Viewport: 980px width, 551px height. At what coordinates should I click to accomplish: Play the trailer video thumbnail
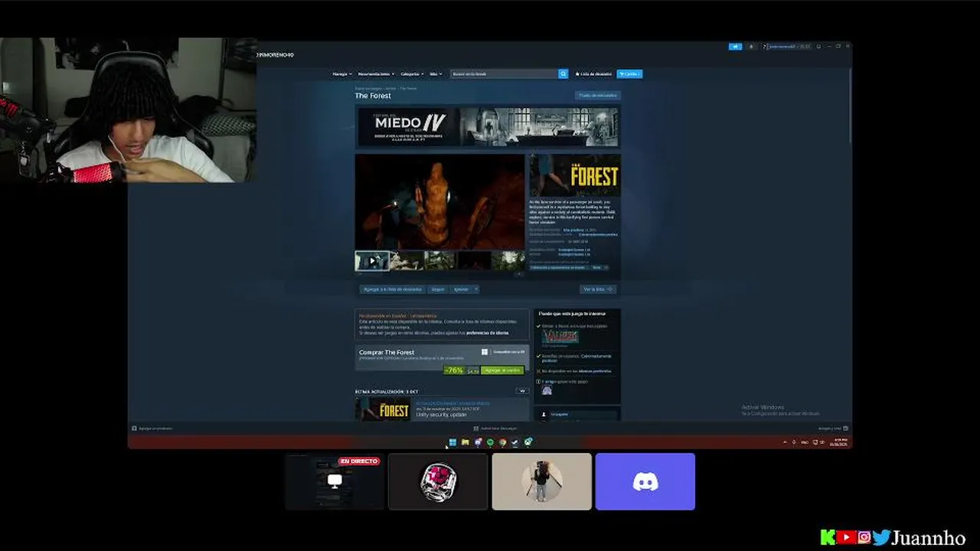click(x=372, y=261)
